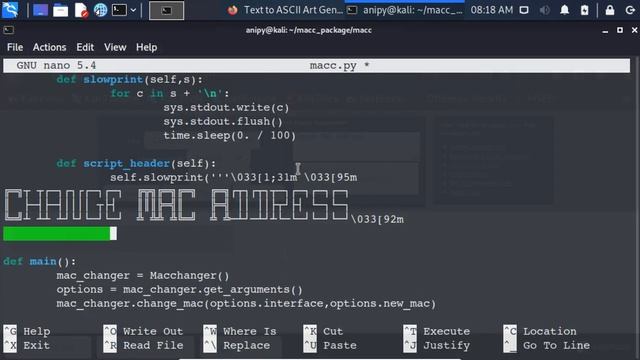Click the ^O Write Out shortcut
This screenshot has width=640, height=360.
pos(143,331)
